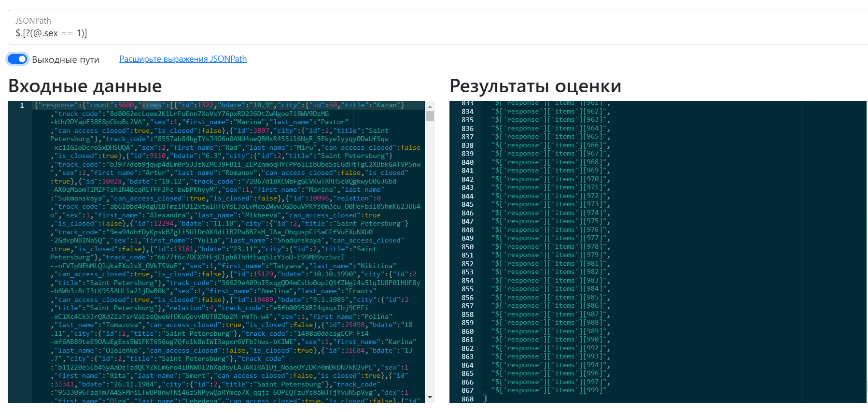868x414 pixels.
Task: Click result line 840 path items 968
Action: [x=550, y=162]
